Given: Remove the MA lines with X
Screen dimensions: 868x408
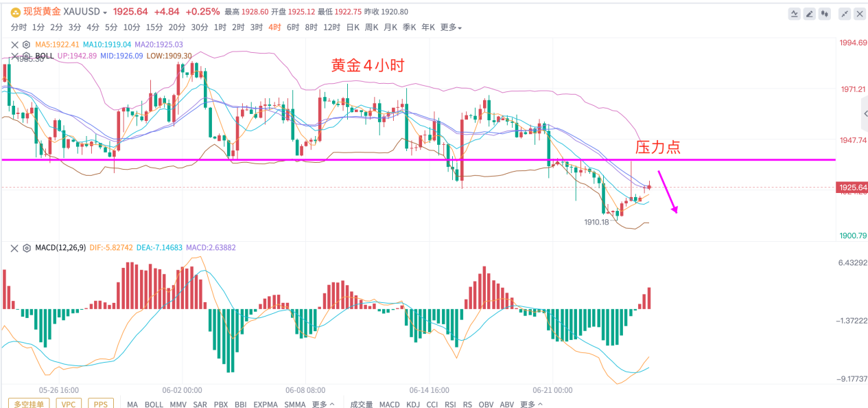Looking at the screenshot, I should coord(14,45).
